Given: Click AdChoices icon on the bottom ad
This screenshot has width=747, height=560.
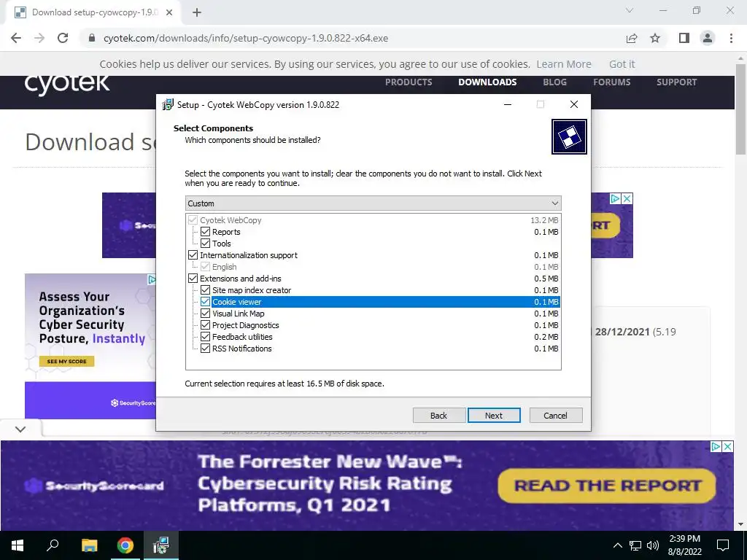Looking at the screenshot, I should (x=716, y=447).
